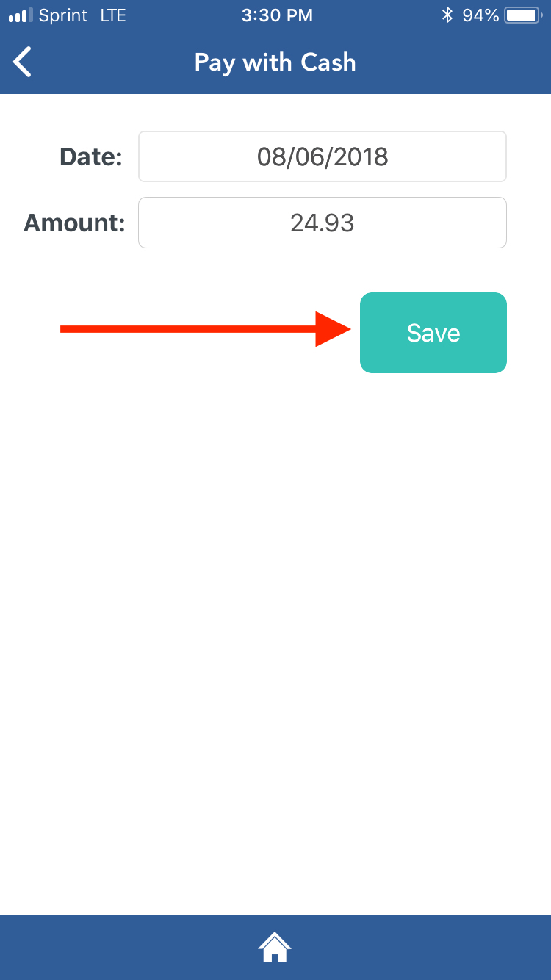Tap the 94% battery percentage
The width and height of the screenshot is (551, 980).
click(x=480, y=15)
